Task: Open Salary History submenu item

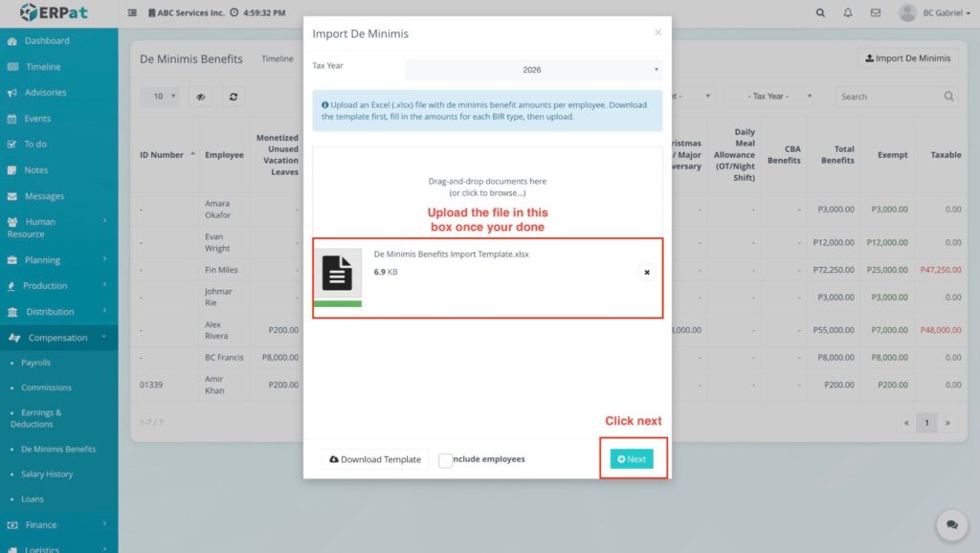Action: pyautogui.click(x=47, y=475)
